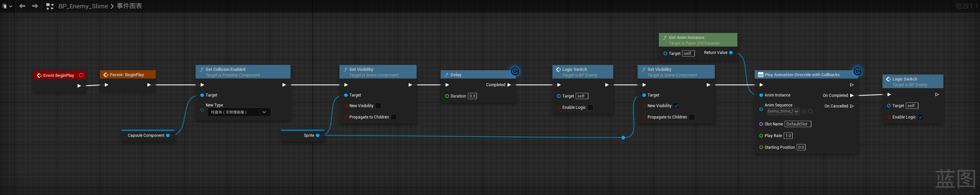Click Get Anim Instance Return Value pin
This screenshot has height=195, width=980.
[731, 53]
